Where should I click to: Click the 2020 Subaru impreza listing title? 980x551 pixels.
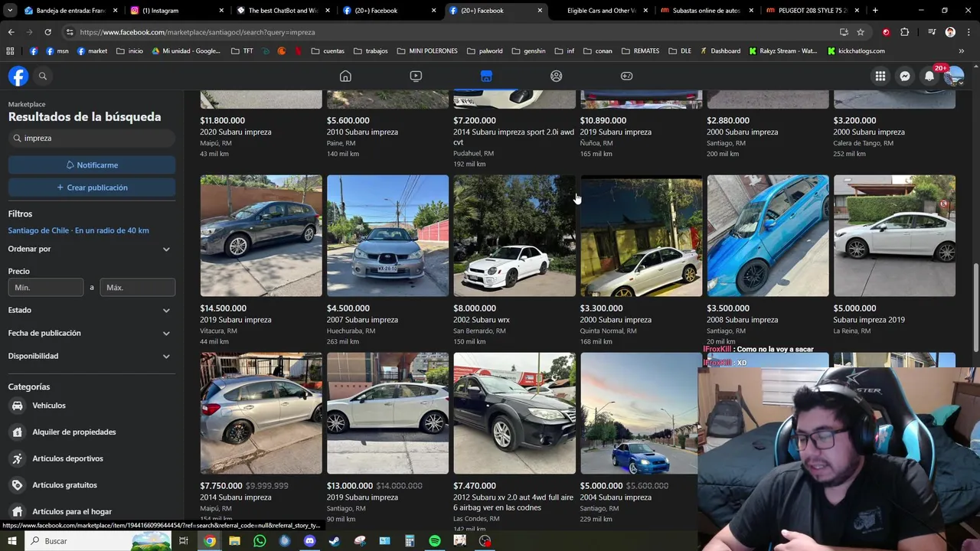coord(236,132)
